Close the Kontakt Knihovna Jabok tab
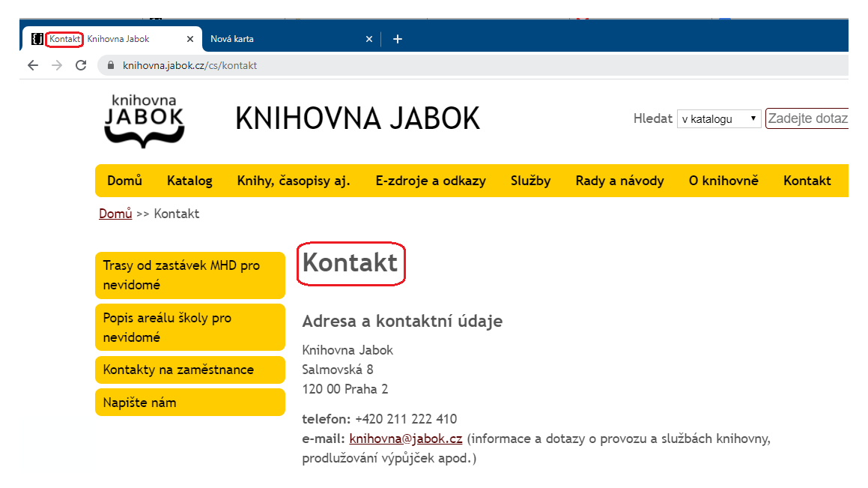Image resolution: width=868 pixels, height=488 pixels. [190, 39]
